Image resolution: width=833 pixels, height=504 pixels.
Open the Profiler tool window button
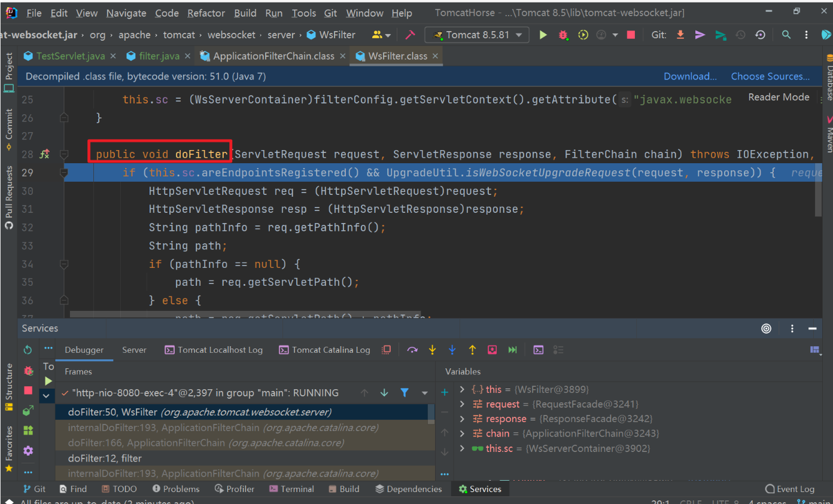(235, 488)
